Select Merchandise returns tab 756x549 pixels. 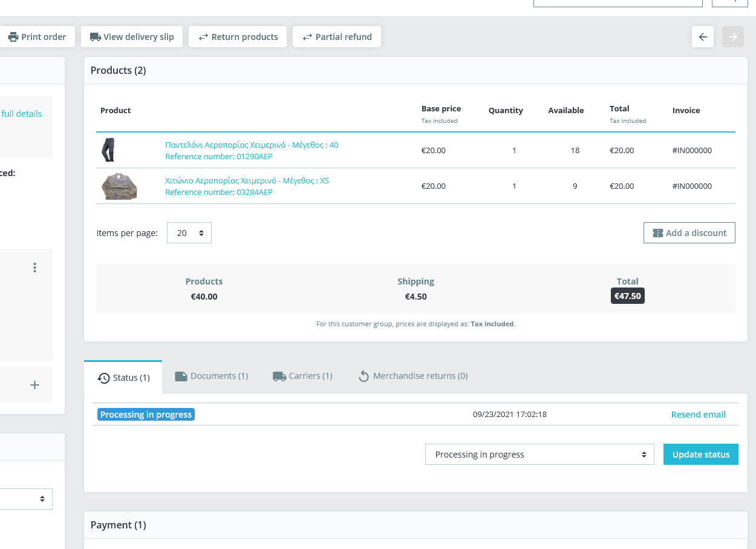(x=413, y=376)
